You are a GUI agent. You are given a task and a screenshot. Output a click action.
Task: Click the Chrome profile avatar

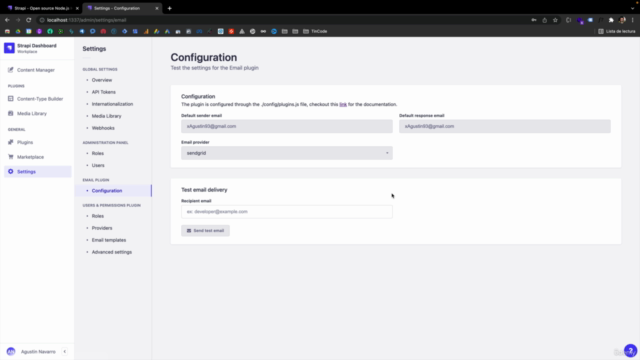[622, 20]
